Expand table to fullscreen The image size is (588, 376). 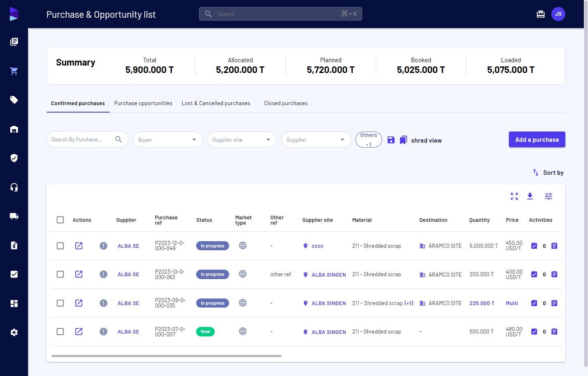514,196
